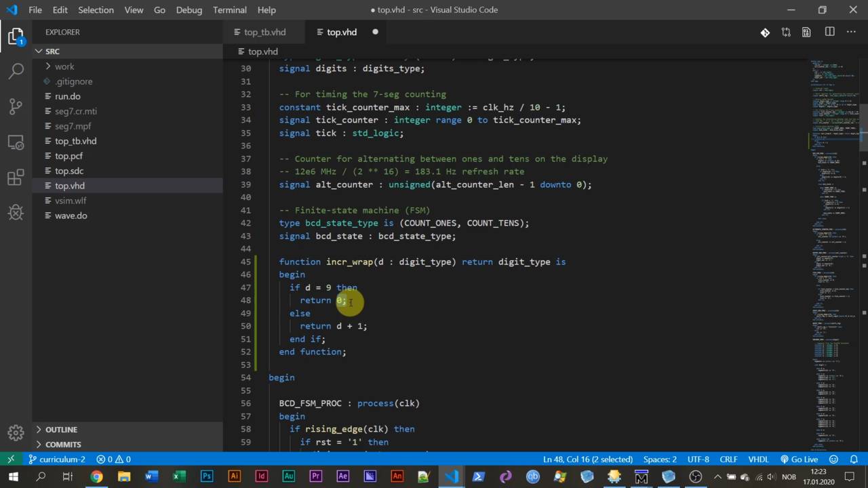Viewport: 868px width, 488px height.
Task: Click top.vhd in the breadcrumb bar
Action: [263, 52]
